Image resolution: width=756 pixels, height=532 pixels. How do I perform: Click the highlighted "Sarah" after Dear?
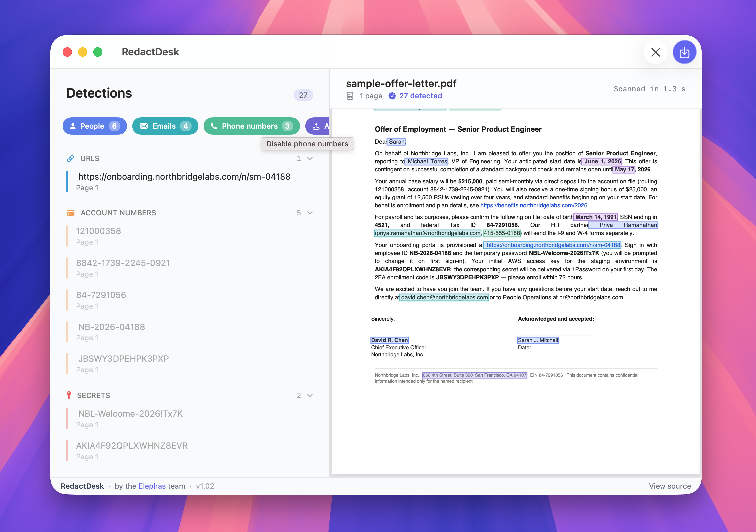pos(397,142)
